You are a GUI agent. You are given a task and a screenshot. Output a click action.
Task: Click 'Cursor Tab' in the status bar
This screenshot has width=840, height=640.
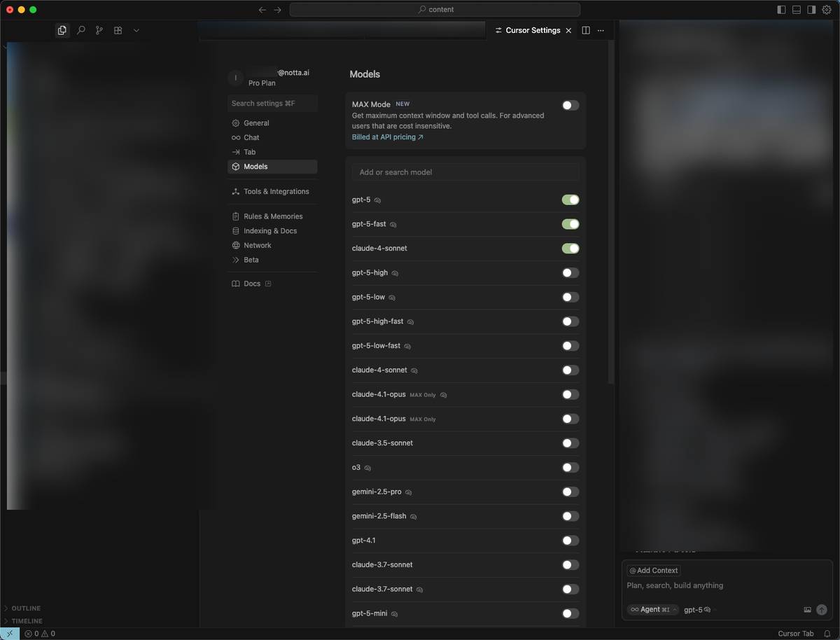(x=796, y=634)
